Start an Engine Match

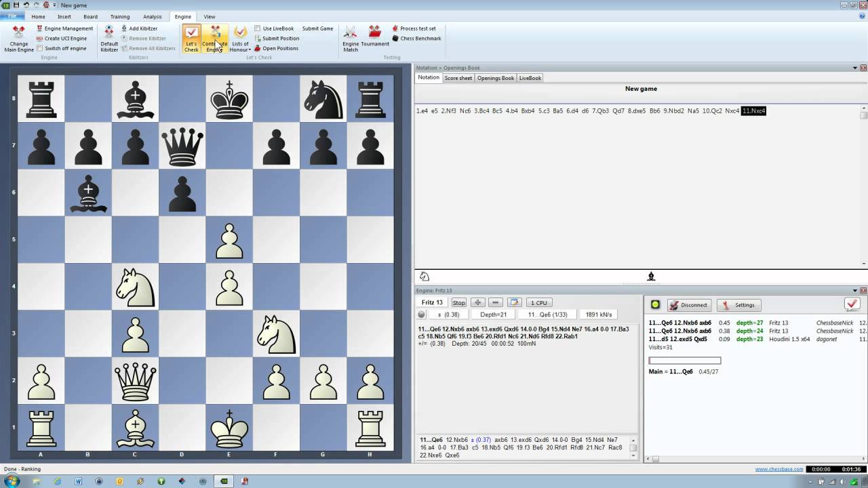click(x=351, y=39)
